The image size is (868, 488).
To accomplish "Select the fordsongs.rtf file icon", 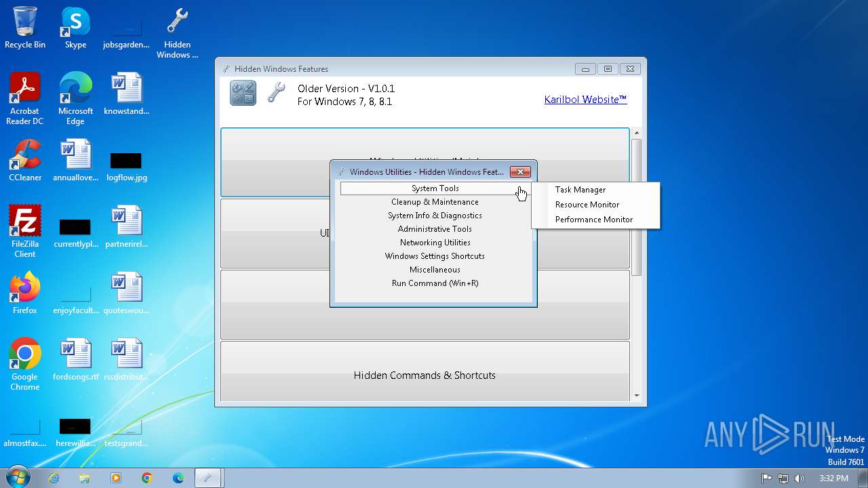I will pyautogui.click(x=75, y=360).
